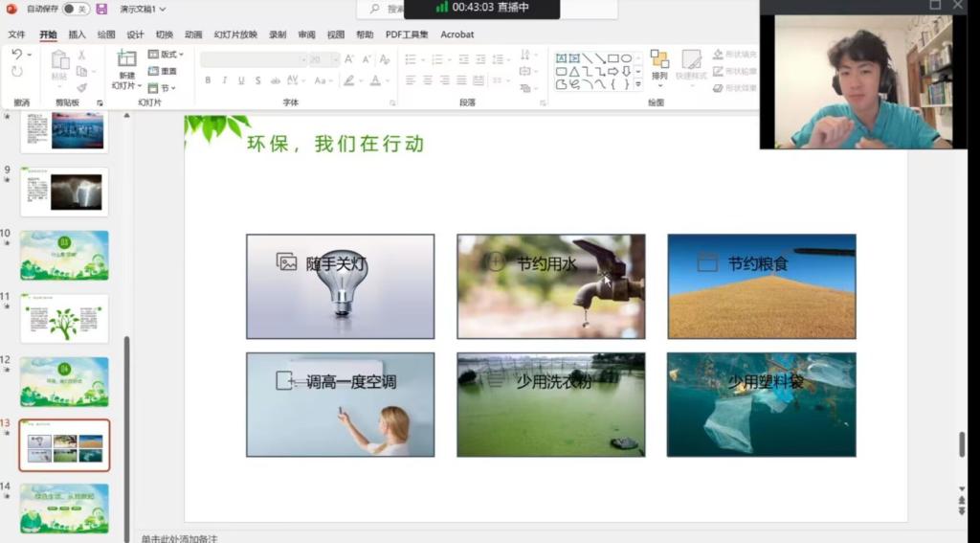980x543 pixels.
Task: Select the Oval shape in gallery
Action: [626, 58]
